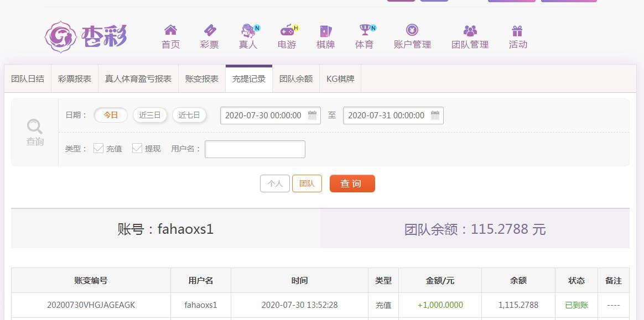
Task: Open the 彩票 lottery ticket icon
Action: point(210,30)
